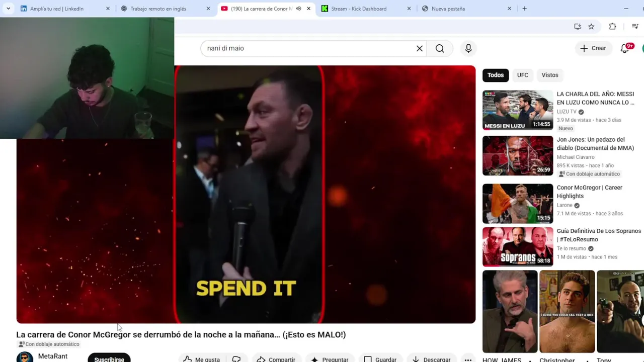Close the Kick Dashboard tab
This screenshot has width=644, height=362.
[x=409, y=9]
